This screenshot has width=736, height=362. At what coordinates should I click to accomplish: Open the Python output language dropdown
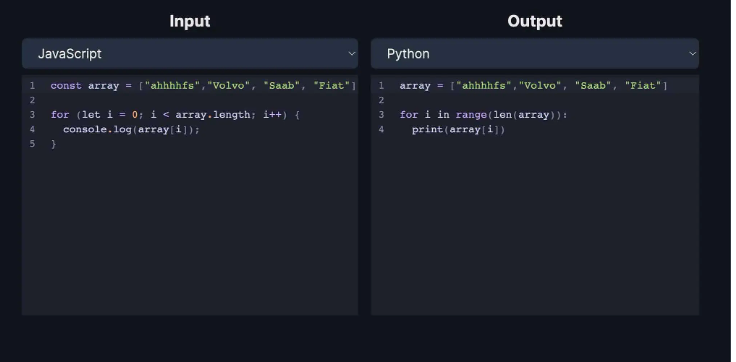(535, 54)
